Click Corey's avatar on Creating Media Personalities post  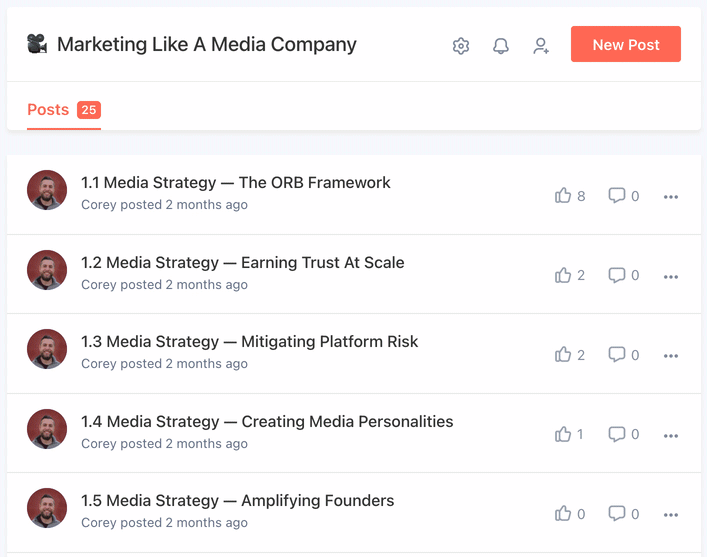(x=47, y=429)
